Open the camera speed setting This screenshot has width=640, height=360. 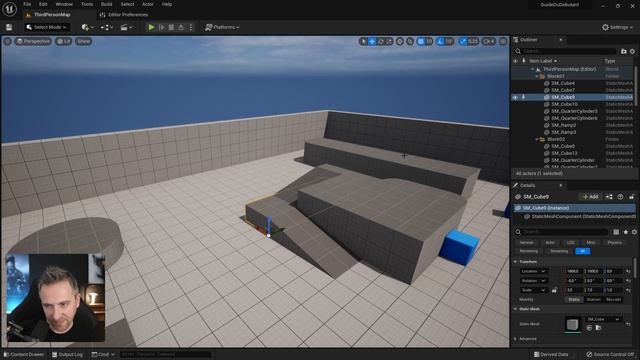pos(489,41)
